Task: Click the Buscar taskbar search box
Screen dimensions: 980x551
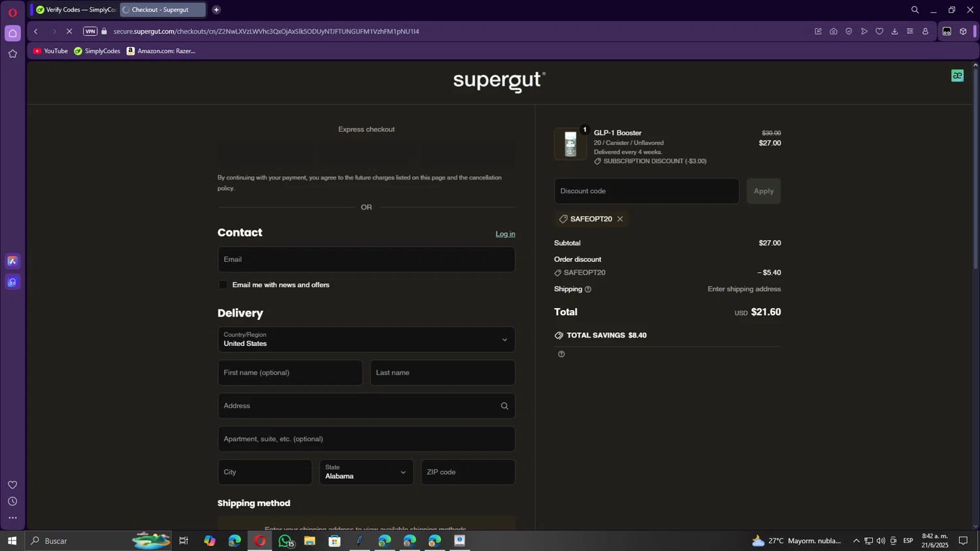Action: click(x=98, y=541)
